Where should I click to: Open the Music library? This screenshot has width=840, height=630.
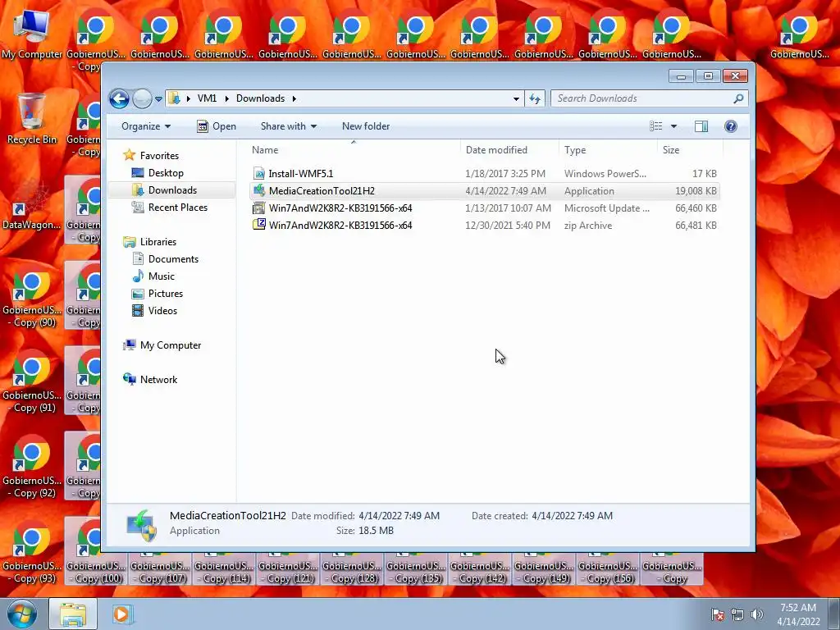pyautogui.click(x=162, y=276)
